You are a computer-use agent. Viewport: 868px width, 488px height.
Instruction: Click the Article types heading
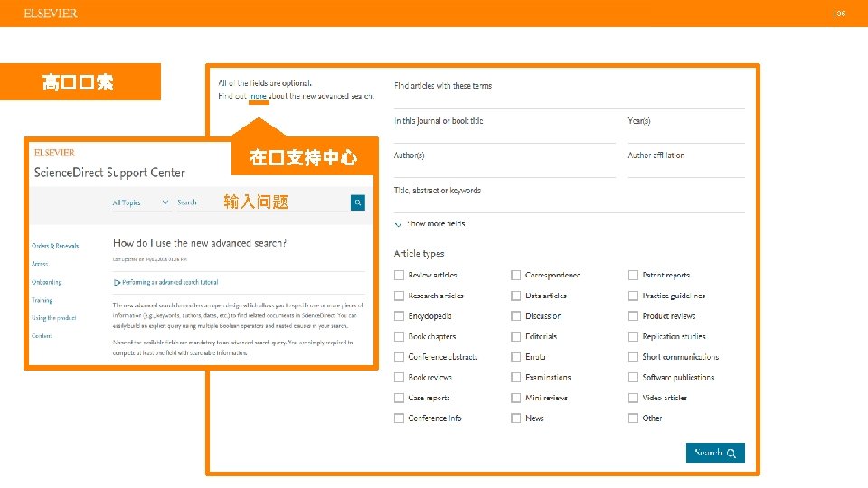click(x=419, y=253)
